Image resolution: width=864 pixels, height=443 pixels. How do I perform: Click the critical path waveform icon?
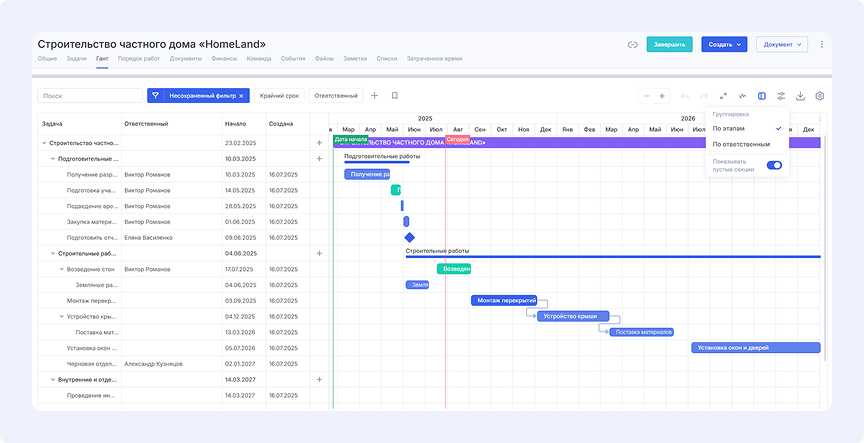(742, 96)
